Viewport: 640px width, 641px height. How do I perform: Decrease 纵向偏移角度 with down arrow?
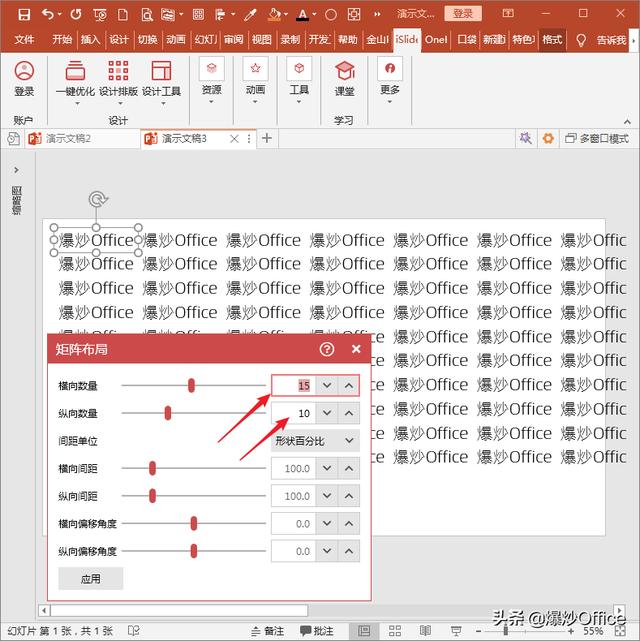click(327, 551)
